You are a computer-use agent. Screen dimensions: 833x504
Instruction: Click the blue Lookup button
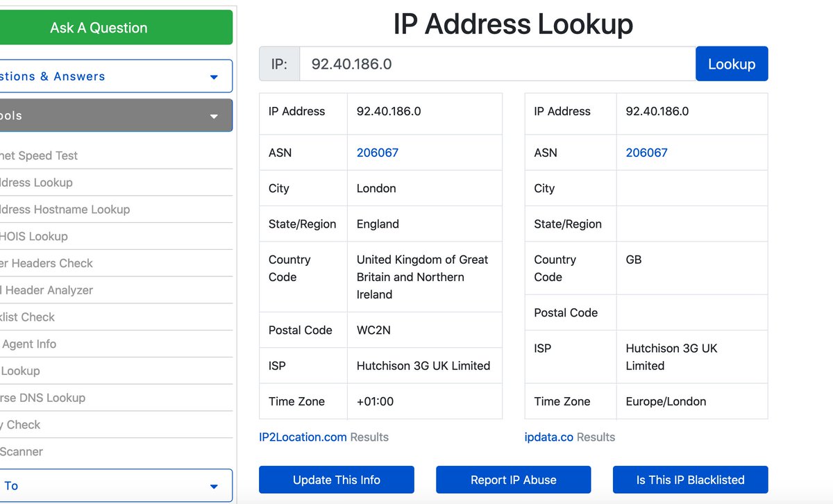[732, 64]
